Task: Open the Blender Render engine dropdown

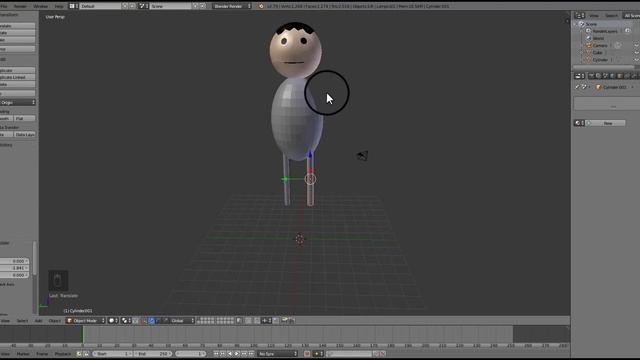Action: (232, 6)
